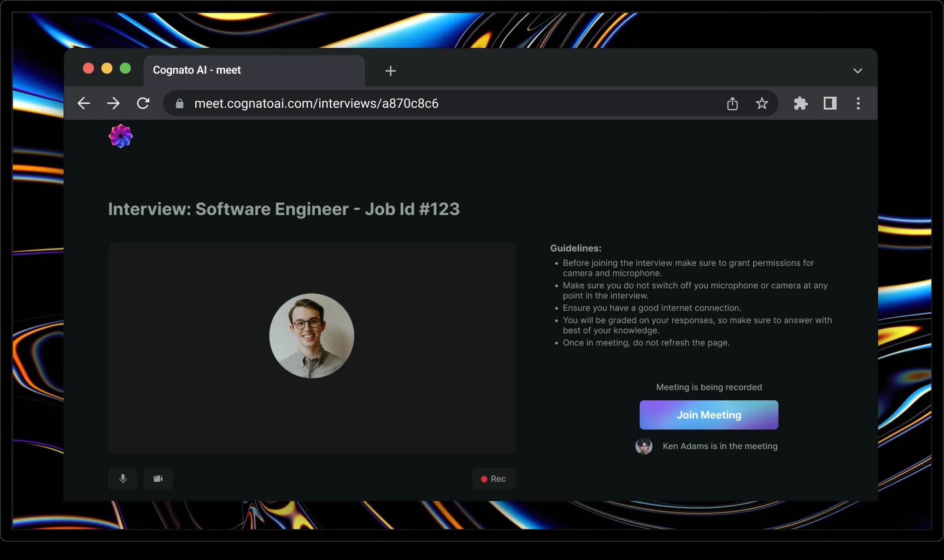Open the extensions puzzle icon
The width and height of the screenshot is (944, 560).
(x=801, y=104)
